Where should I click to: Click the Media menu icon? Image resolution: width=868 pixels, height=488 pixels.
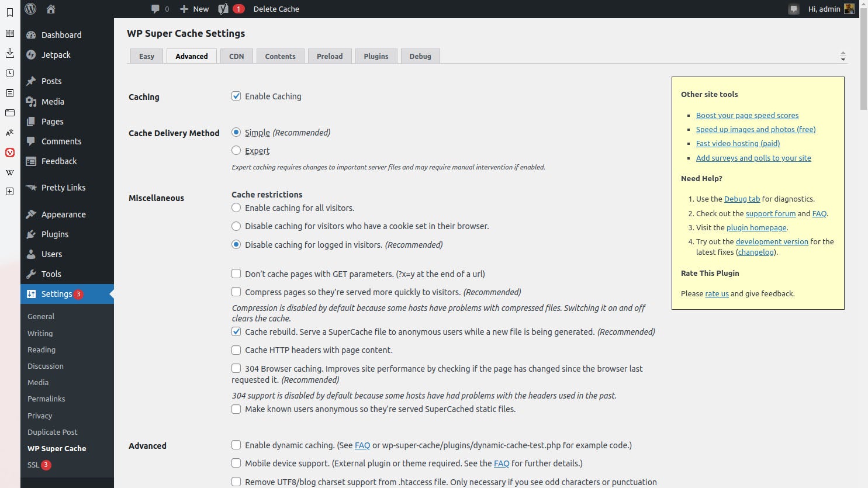(x=31, y=102)
